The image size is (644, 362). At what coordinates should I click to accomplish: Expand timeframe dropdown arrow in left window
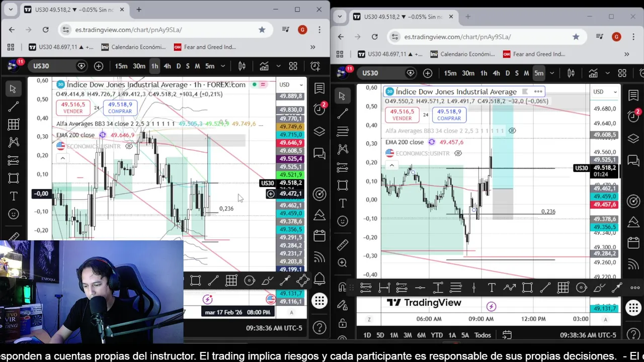click(223, 66)
